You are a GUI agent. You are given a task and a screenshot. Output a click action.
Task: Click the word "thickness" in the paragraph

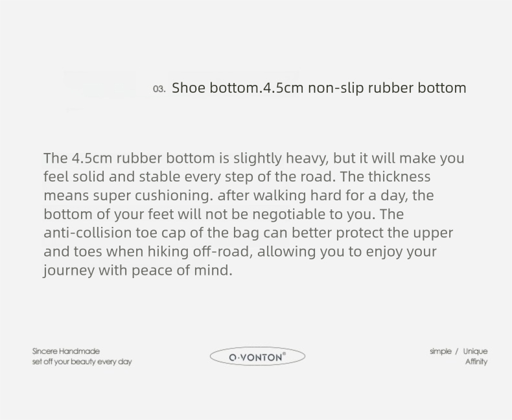coord(399,177)
